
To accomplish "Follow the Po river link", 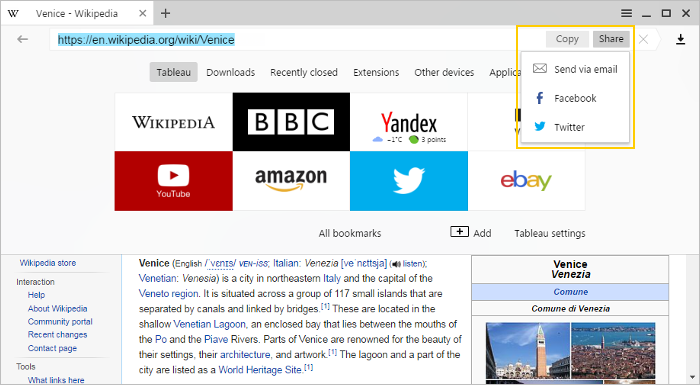I will coord(161,339).
